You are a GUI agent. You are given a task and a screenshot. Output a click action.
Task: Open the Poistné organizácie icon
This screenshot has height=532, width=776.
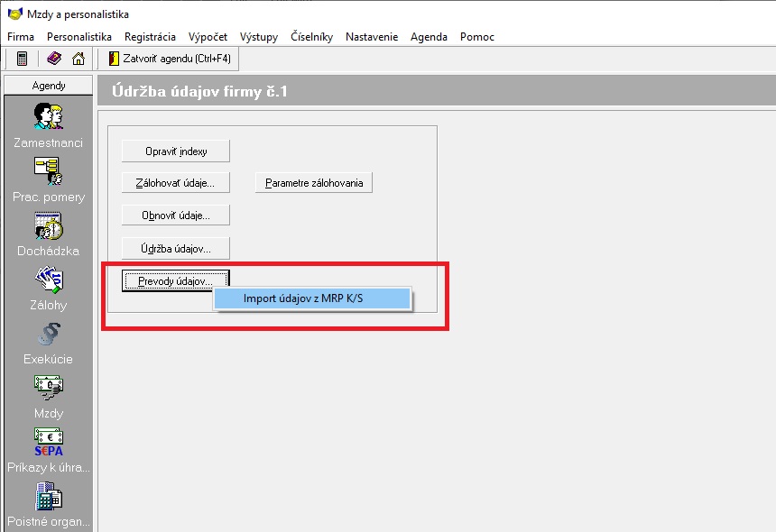tap(48, 496)
